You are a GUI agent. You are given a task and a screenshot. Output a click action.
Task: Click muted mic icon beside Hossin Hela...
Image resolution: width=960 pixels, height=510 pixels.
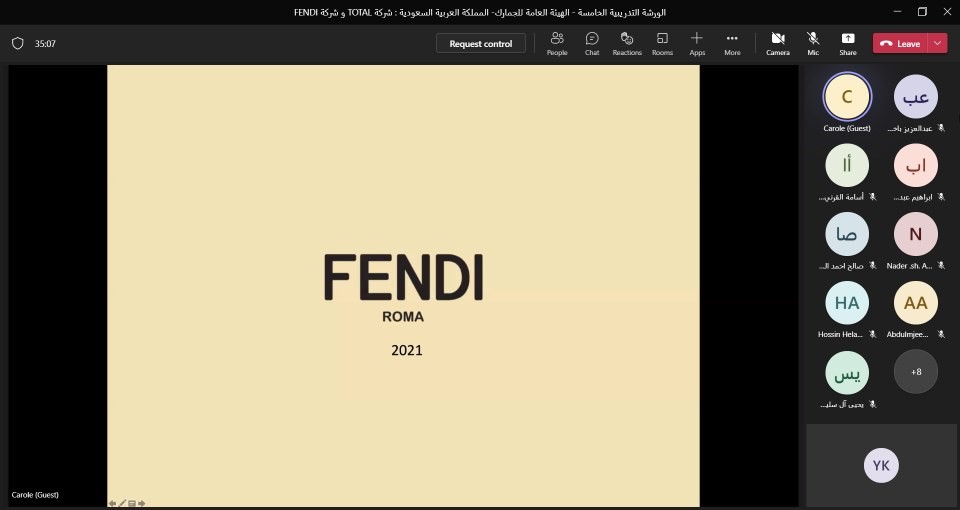(x=872, y=334)
